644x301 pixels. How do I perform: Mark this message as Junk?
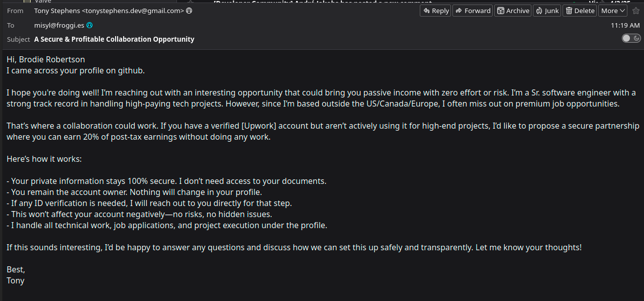click(546, 11)
